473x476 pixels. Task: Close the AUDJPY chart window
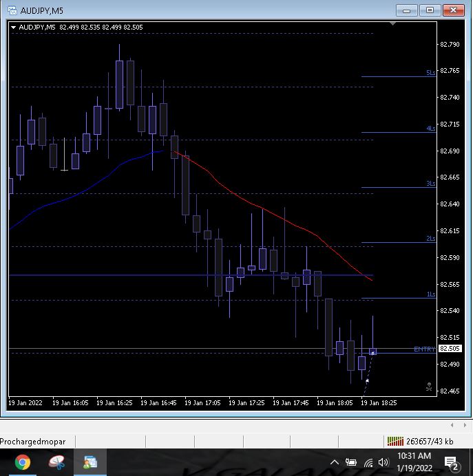(x=453, y=10)
